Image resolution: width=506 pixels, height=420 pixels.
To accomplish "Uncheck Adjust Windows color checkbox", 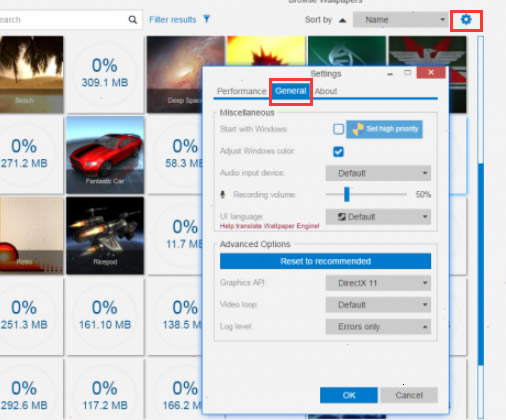I will pos(338,152).
